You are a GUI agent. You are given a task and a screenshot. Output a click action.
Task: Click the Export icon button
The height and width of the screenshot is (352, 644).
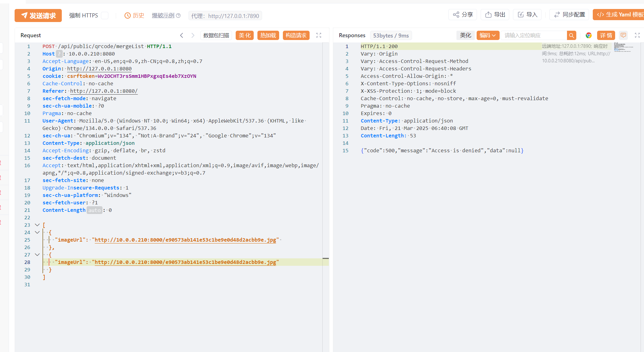[x=495, y=15]
